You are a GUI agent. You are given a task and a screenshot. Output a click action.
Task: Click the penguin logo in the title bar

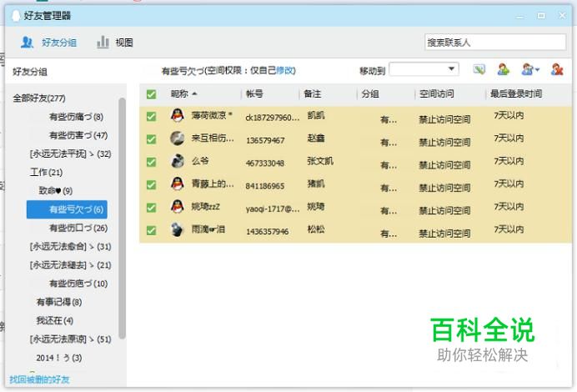coord(16,16)
